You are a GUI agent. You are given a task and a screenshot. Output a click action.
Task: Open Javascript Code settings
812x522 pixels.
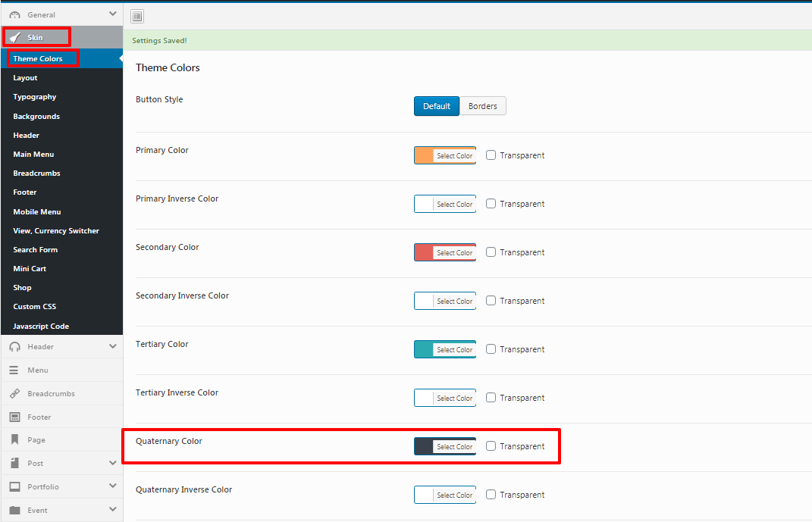pyautogui.click(x=61, y=326)
